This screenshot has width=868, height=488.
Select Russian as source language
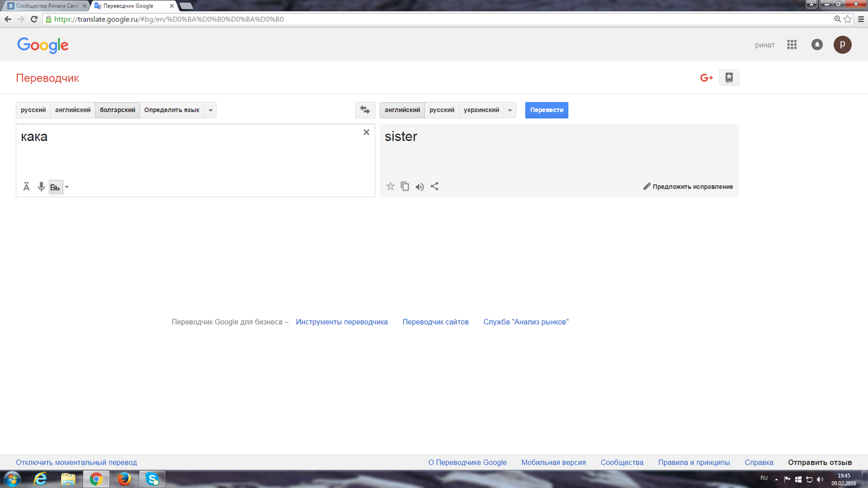pos(33,110)
